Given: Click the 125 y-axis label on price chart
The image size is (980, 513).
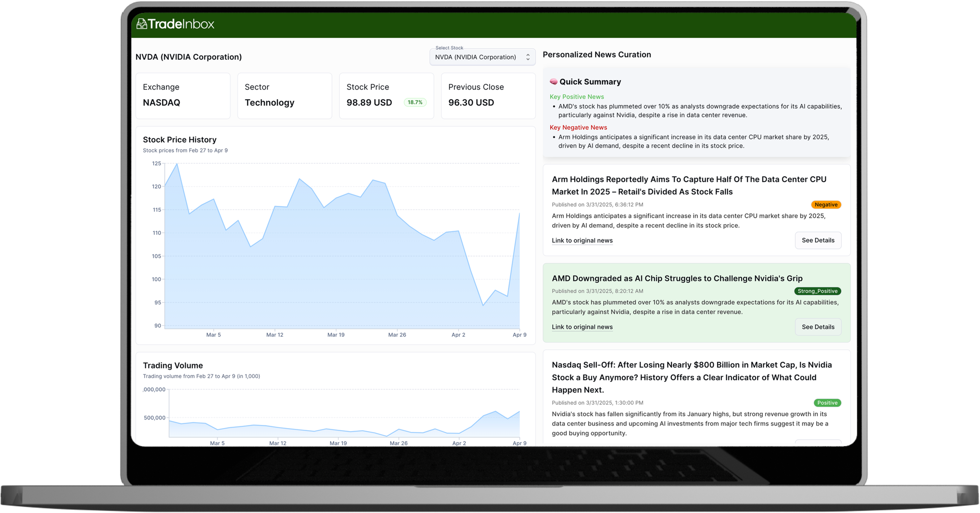Looking at the screenshot, I should (156, 163).
